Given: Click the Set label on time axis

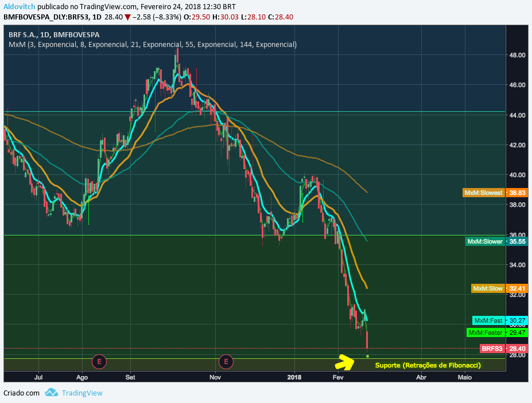Looking at the screenshot, I should tap(130, 377).
